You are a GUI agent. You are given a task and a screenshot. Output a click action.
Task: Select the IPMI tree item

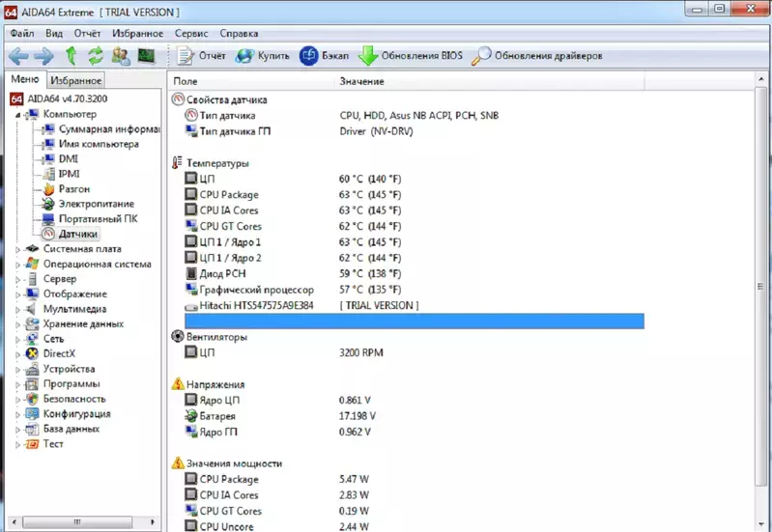[61, 174]
